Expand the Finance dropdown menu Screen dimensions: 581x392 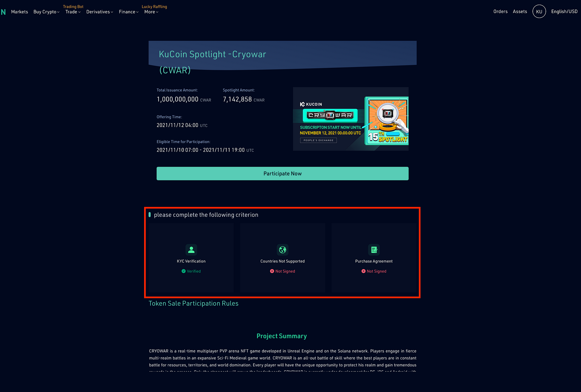tap(129, 11)
